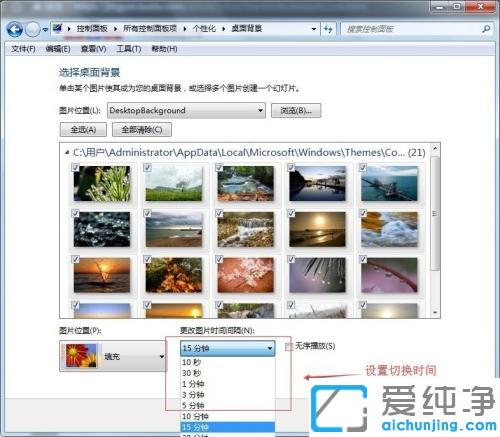Click the 桌面背景 breadcrumb segment
Screen dimensions: 500x437
(x=247, y=29)
